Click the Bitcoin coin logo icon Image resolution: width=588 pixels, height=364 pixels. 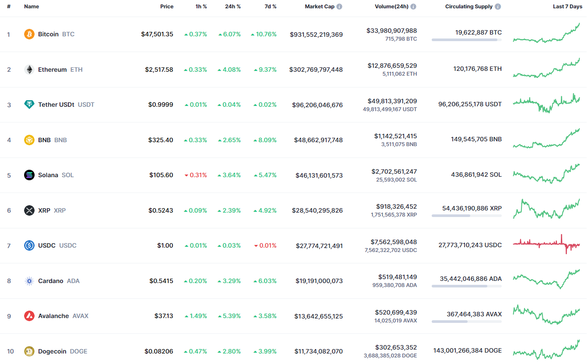pyautogui.click(x=29, y=34)
